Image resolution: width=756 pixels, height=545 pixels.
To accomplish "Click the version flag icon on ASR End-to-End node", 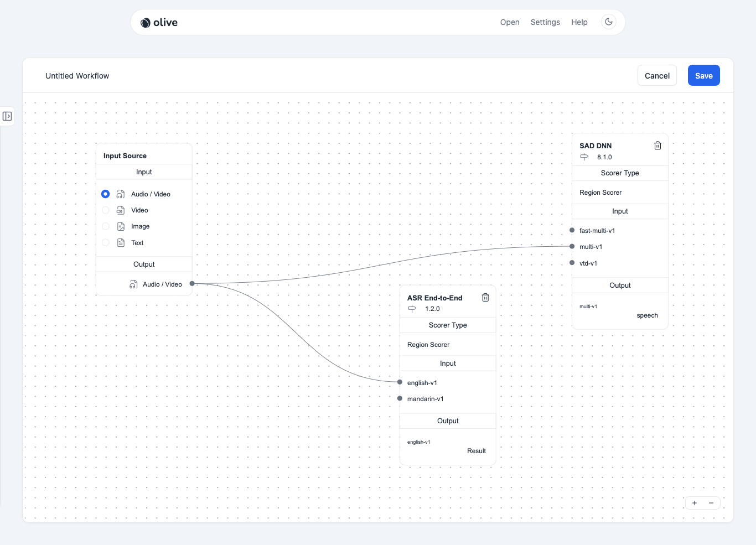I will pos(412,309).
